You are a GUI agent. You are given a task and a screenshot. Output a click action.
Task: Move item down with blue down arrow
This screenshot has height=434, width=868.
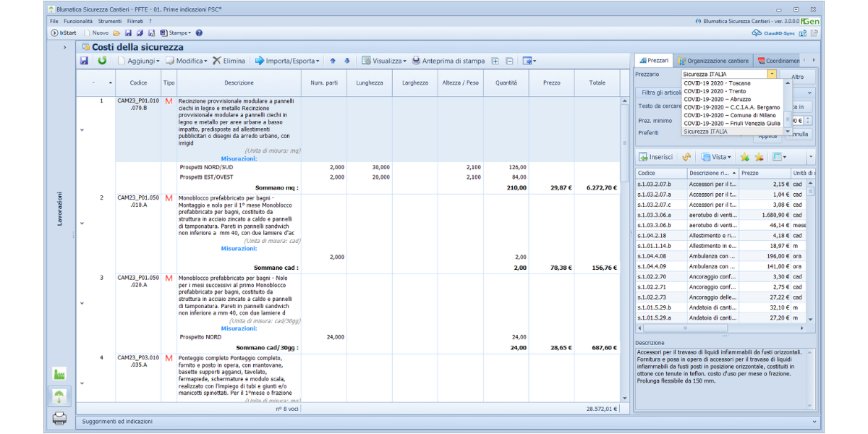(x=346, y=61)
